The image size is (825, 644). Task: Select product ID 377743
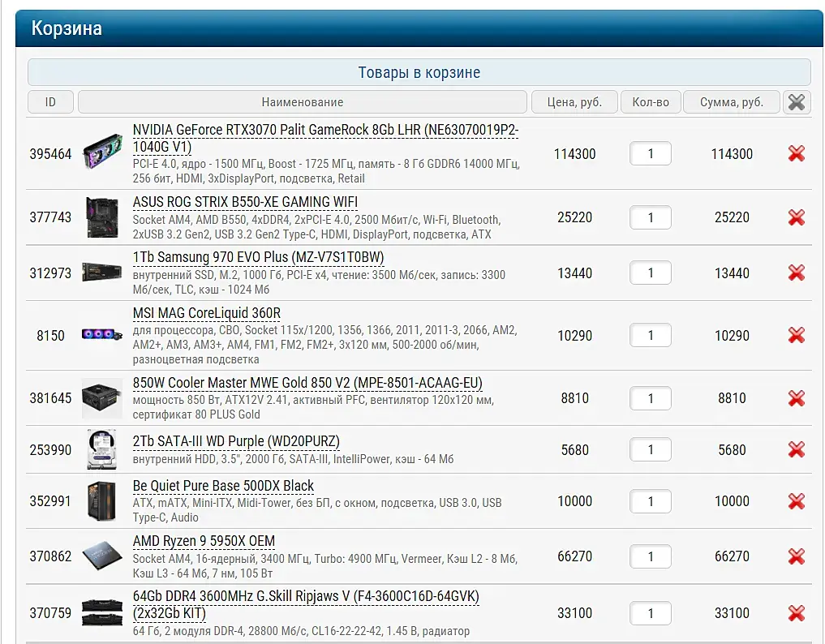(x=50, y=217)
